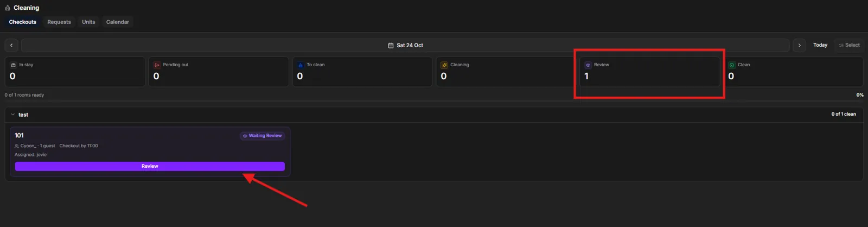This screenshot has height=227, width=868.
Task: Click the Select button
Action: coord(849,45)
